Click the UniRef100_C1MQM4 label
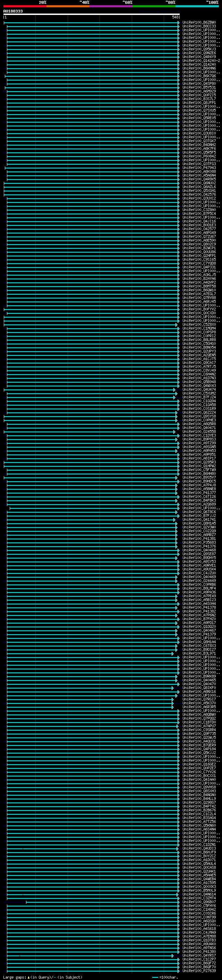The width and height of the screenshot is (222, 980). [x=199, y=328]
